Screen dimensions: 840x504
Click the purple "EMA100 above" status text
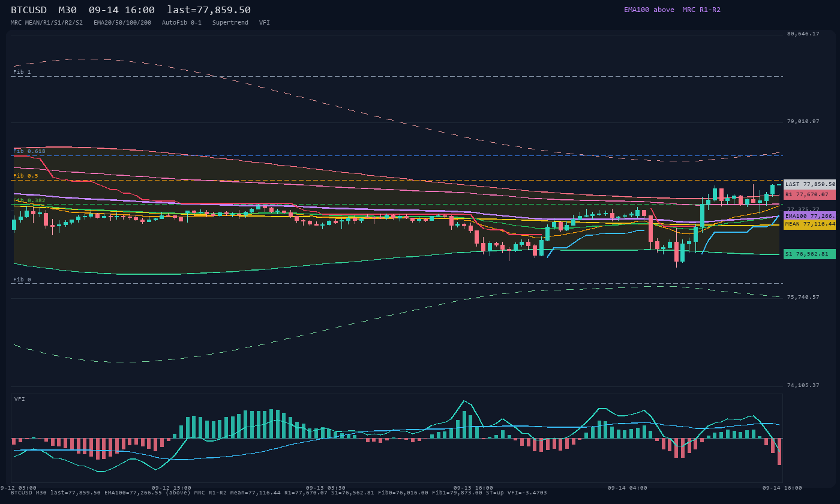[x=649, y=10]
